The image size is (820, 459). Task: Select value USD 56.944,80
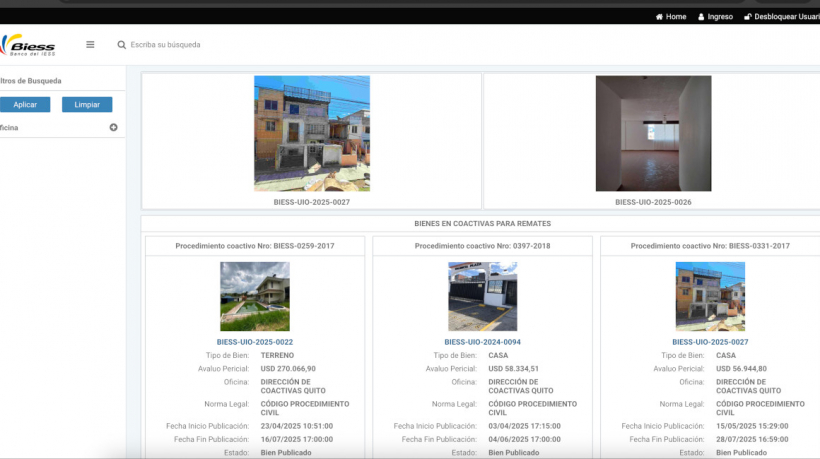point(742,369)
